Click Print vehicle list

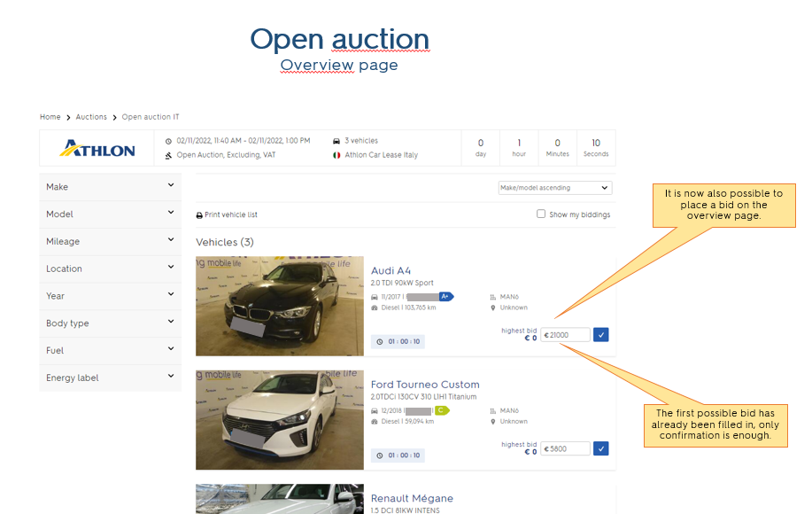click(231, 215)
